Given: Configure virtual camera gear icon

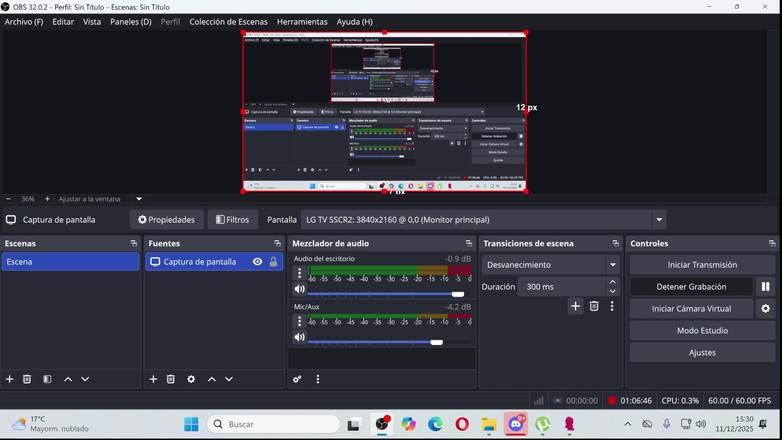Looking at the screenshot, I should coord(766,309).
